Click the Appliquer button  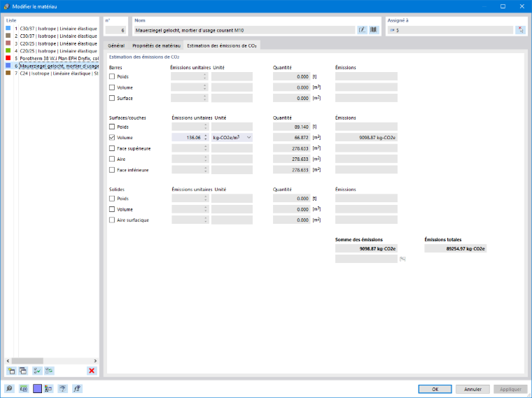coord(510,389)
